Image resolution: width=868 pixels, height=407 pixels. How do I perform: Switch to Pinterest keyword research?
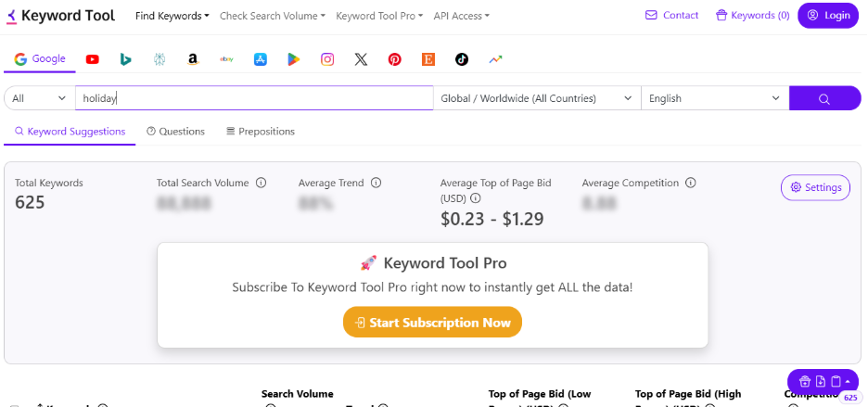(395, 59)
